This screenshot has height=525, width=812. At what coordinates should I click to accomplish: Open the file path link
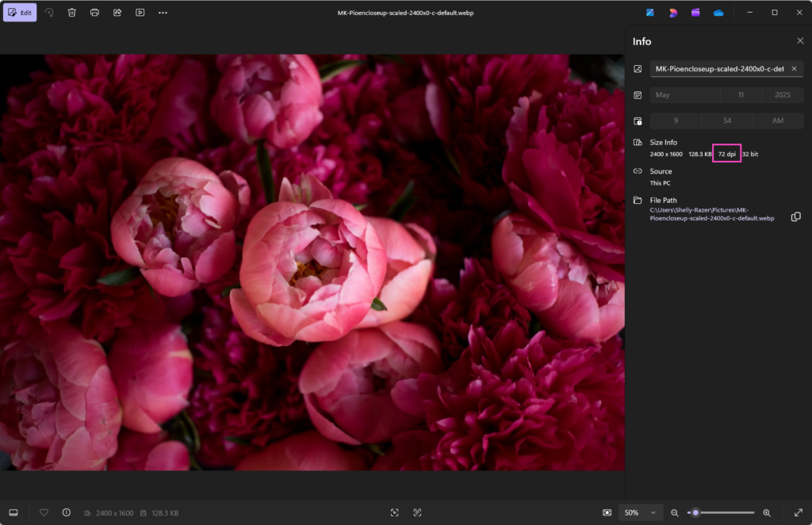click(711, 214)
